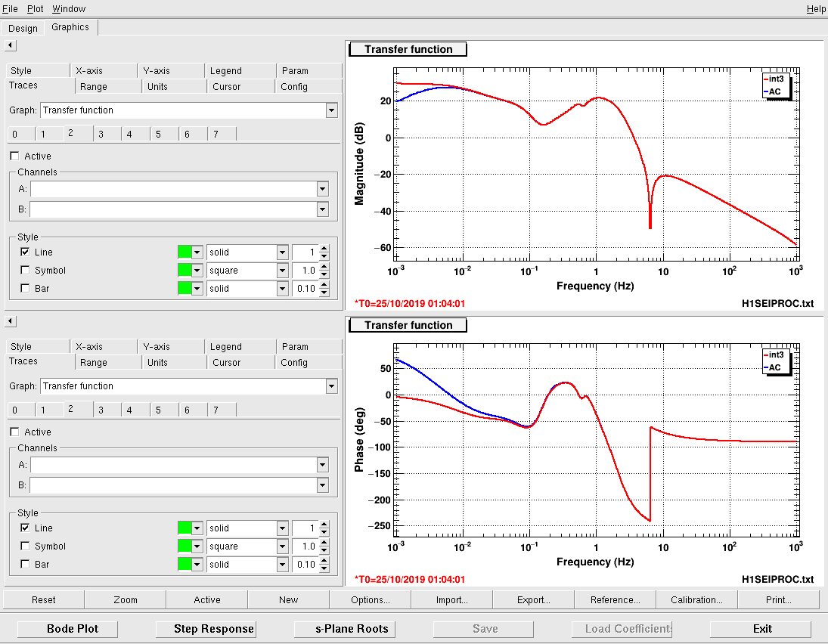The height and width of the screenshot is (644, 828).
Task: Collapse the lower options panel with the left-arrow icon
Action: click(11, 321)
